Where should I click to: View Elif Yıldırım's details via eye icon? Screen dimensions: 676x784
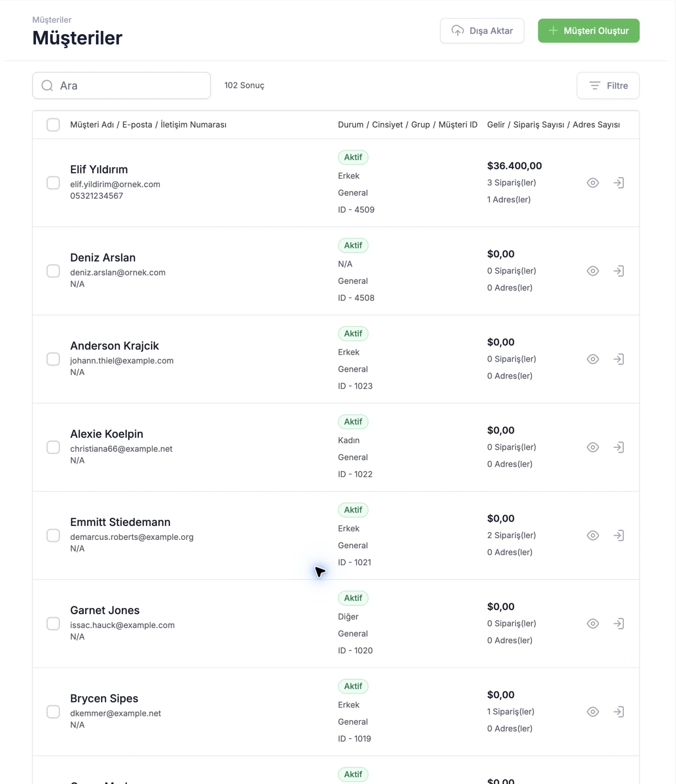[593, 183]
